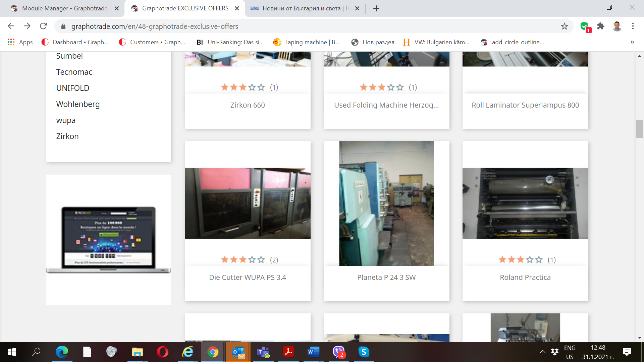Image resolution: width=644 pixels, height=362 pixels.
Task: Open Uni-Ranking bookmark
Action: [x=230, y=42]
